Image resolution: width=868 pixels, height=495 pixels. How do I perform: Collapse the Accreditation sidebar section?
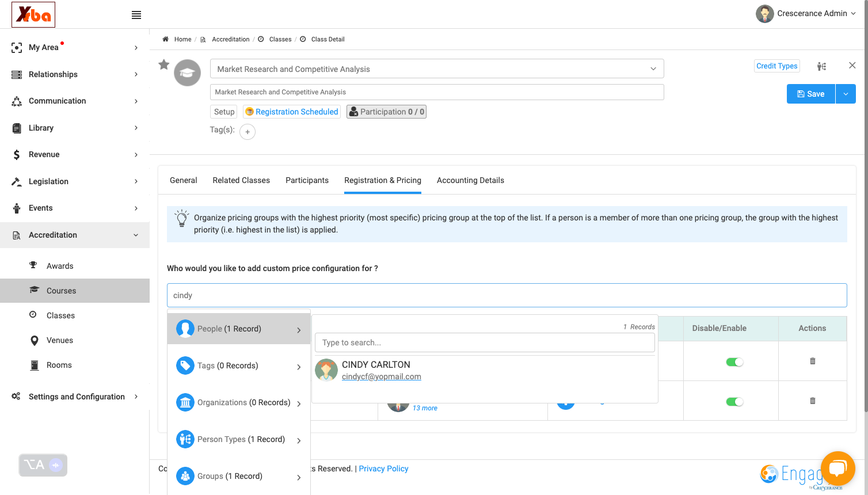click(x=75, y=235)
